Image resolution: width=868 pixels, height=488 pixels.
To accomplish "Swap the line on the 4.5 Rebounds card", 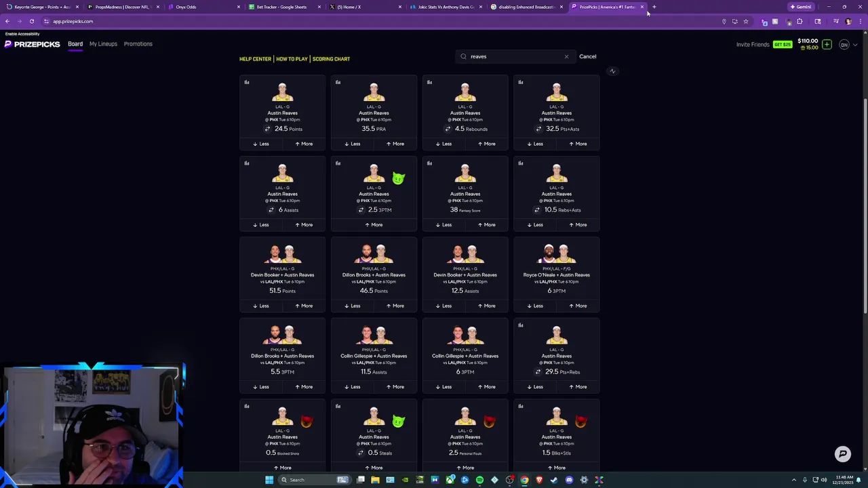I will (x=448, y=129).
